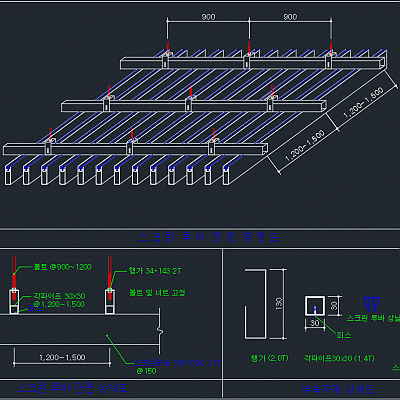This screenshot has width=400, height=400.
Task: Select the horizontal '30' dimension below the square pipe
Action: [315, 323]
